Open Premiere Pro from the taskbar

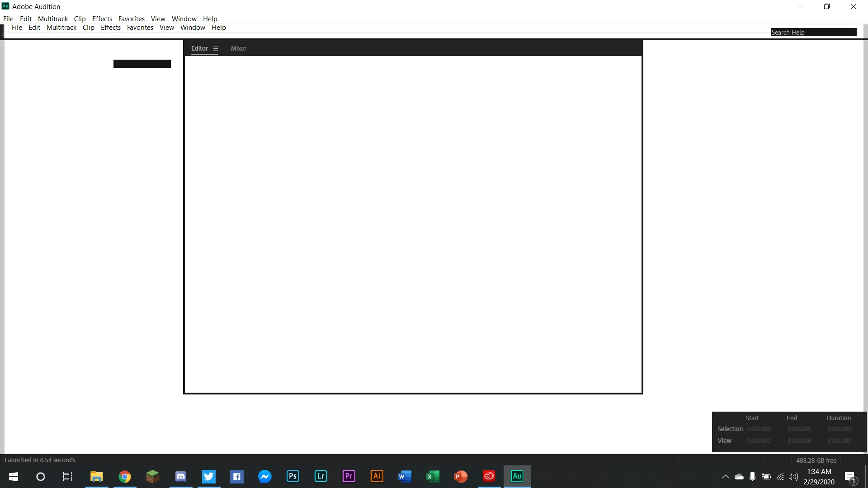click(x=349, y=476)
